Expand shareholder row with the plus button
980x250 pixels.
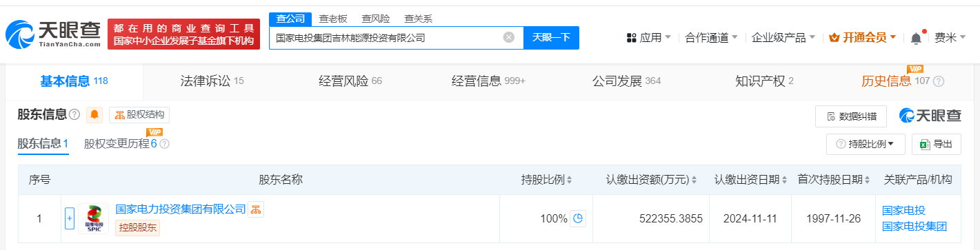click(69, 219)
